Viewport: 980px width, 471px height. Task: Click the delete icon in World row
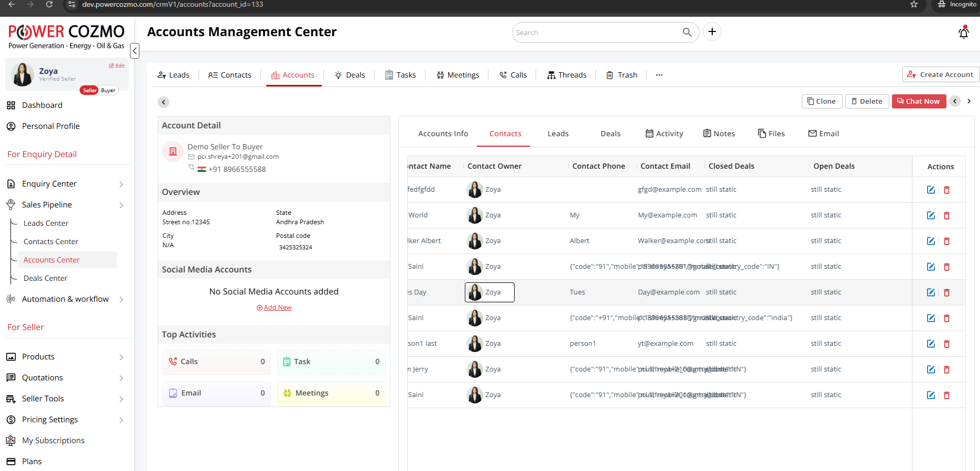pos(946,215)
